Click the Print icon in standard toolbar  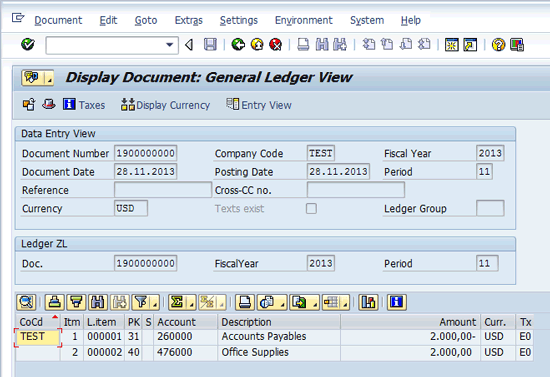pyautogui.click(x=303, y=45)
